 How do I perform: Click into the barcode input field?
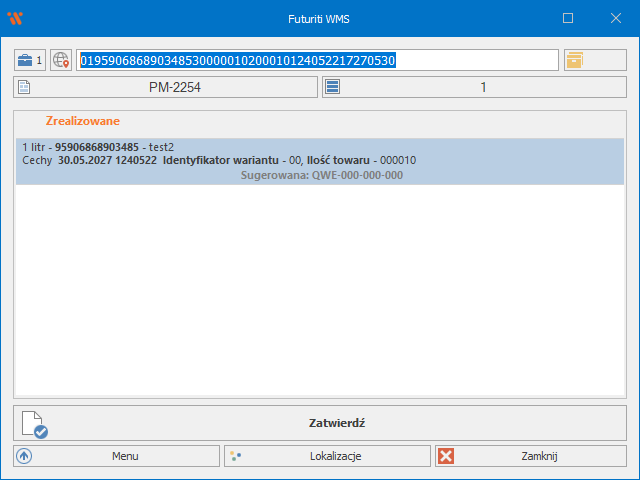[318, 60]
